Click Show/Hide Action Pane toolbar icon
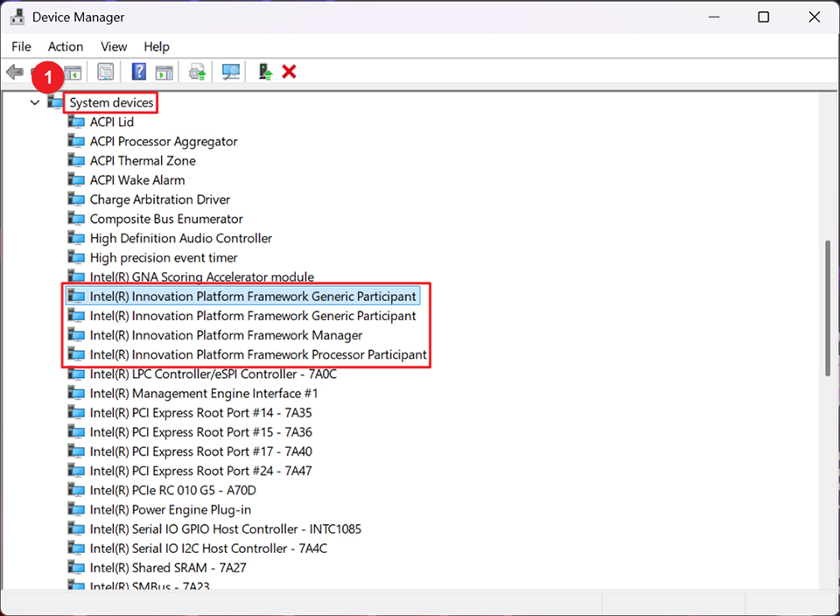Screen dimensions: 840x616 (164, 72)
